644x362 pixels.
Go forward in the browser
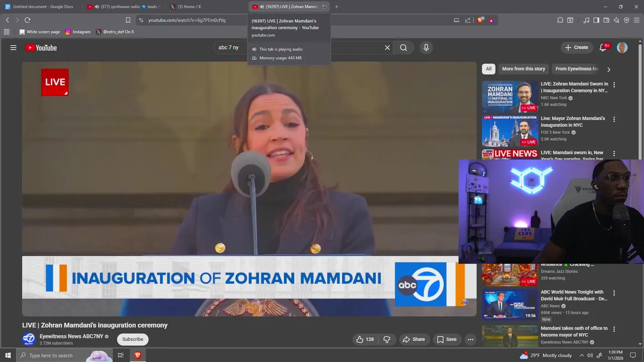pyautogui.click(x=17, y=20)
